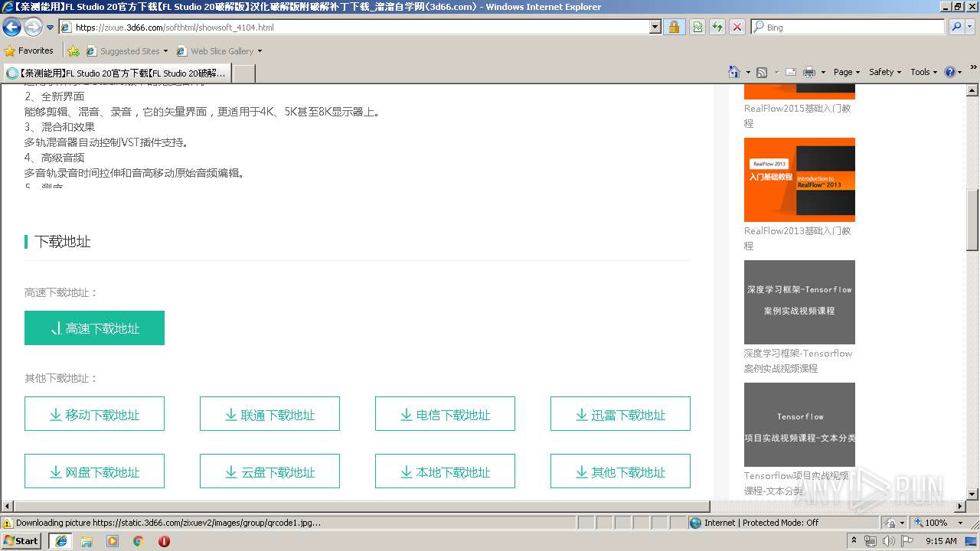Click 移动下载地址 download button
Image resolution: width=980 pixels, height=551 pixels.
pos(94,414)
